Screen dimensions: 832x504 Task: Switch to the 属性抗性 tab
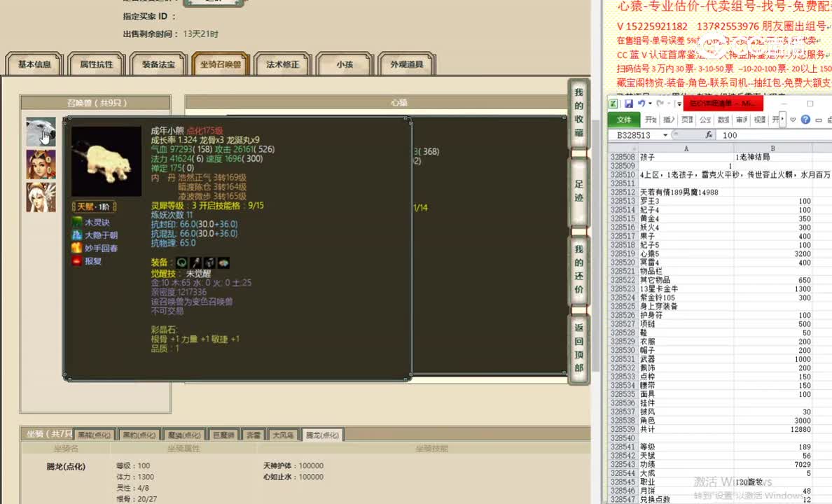tap(95, 64)
